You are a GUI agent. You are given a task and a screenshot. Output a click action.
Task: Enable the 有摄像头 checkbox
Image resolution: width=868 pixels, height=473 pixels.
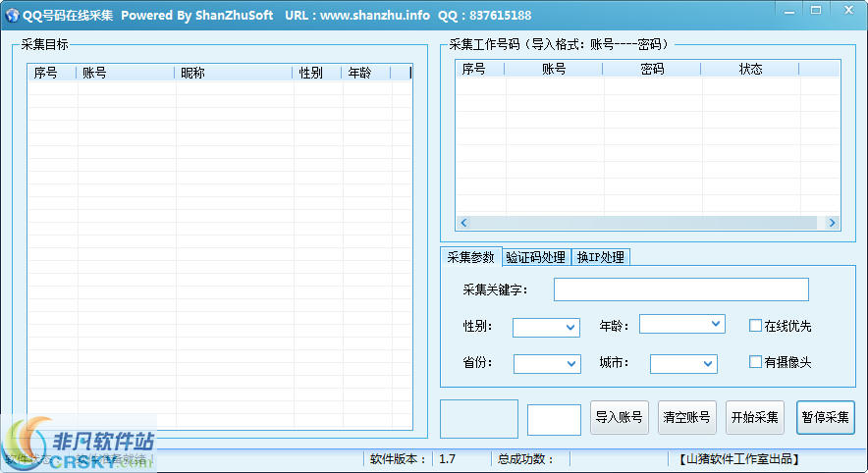click(755, 362)
